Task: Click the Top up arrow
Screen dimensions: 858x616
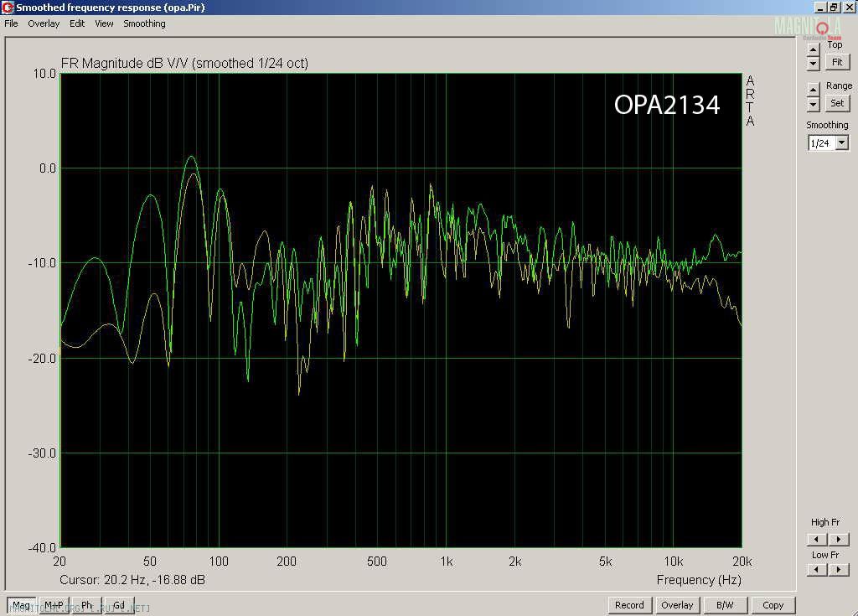Action: 813,49
